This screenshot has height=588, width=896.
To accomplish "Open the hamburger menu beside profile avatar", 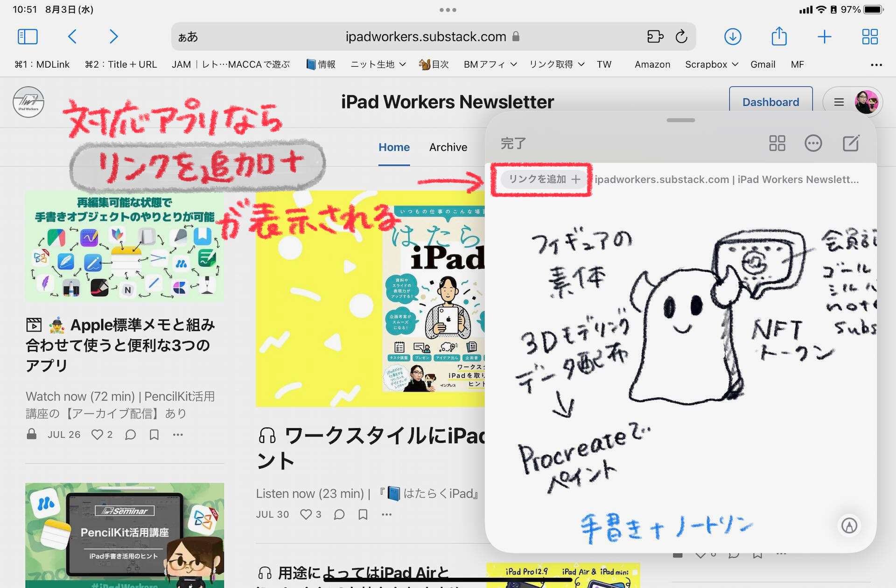I will click(x=839, y=102).
